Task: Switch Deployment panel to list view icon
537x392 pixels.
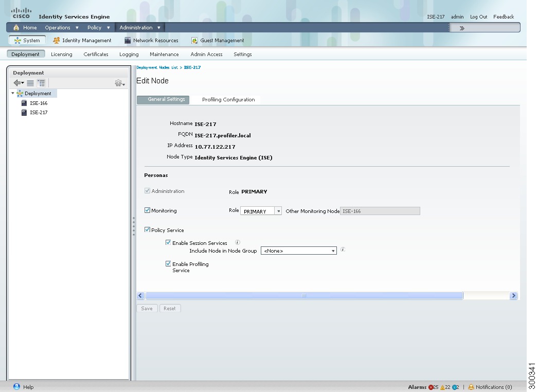Action: 30,83
